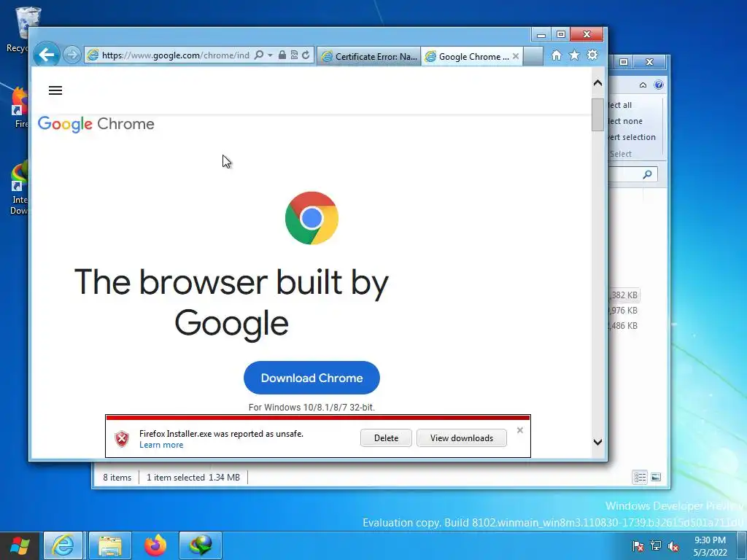Image resolution: width=747 pixels, height=560 pixels.
Task: Click the page scrollbar down arrow
Action: coord(597,442)
